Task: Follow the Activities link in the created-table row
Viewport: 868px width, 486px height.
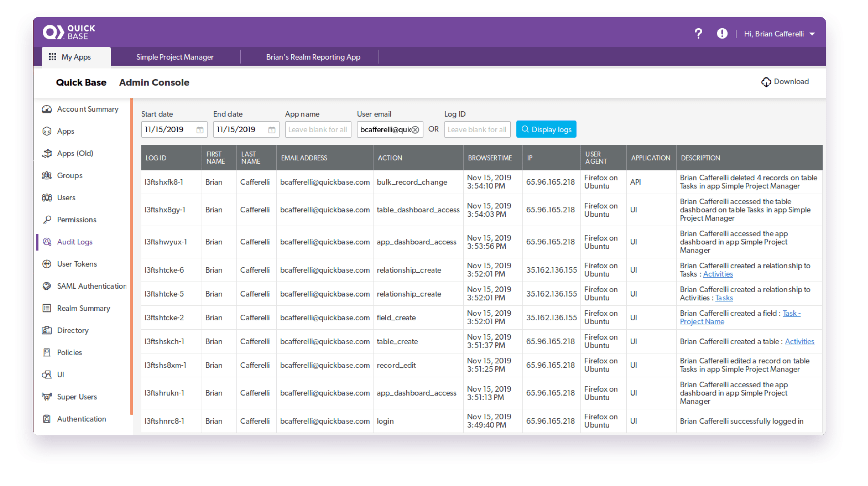Action: [800, 341]
